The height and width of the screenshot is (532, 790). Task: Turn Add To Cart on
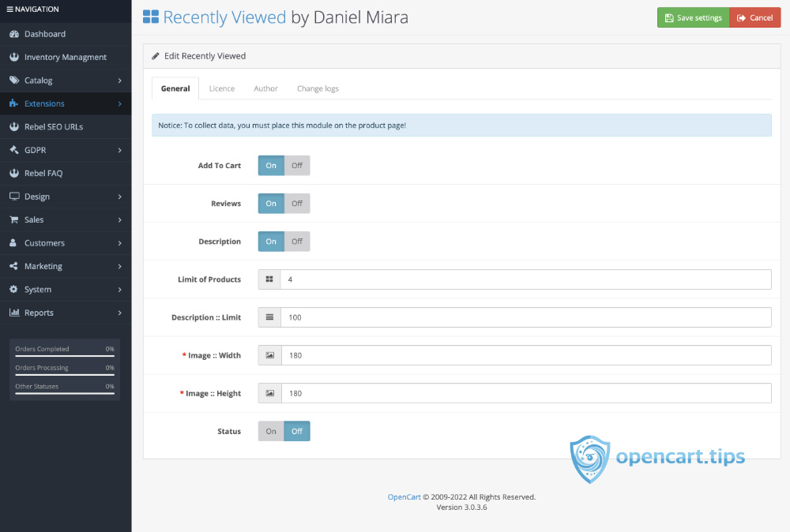tap(271, 165)
